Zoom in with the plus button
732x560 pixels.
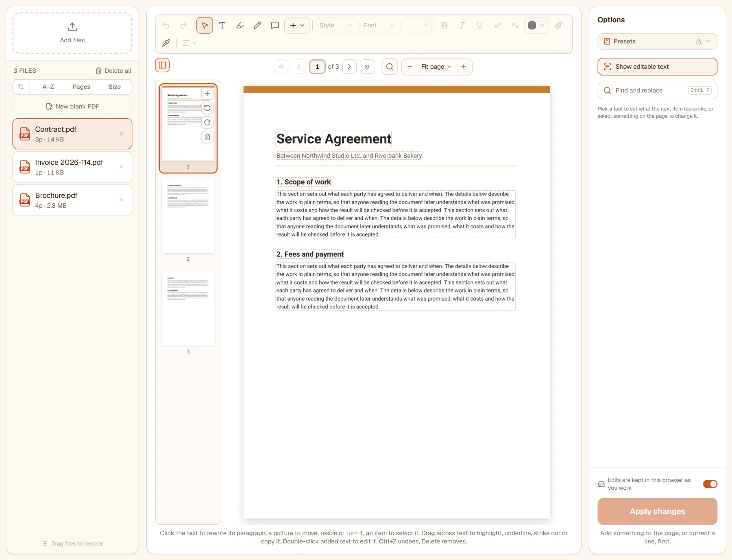464,67
